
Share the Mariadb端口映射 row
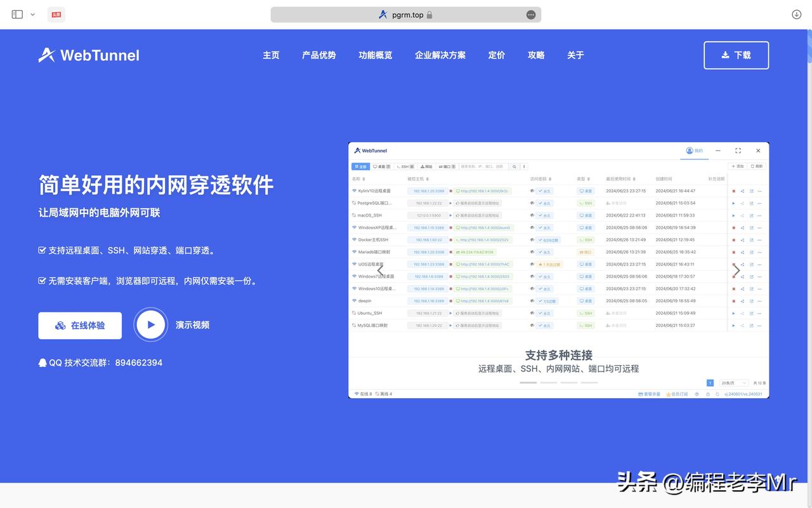[x=742, y=252]
